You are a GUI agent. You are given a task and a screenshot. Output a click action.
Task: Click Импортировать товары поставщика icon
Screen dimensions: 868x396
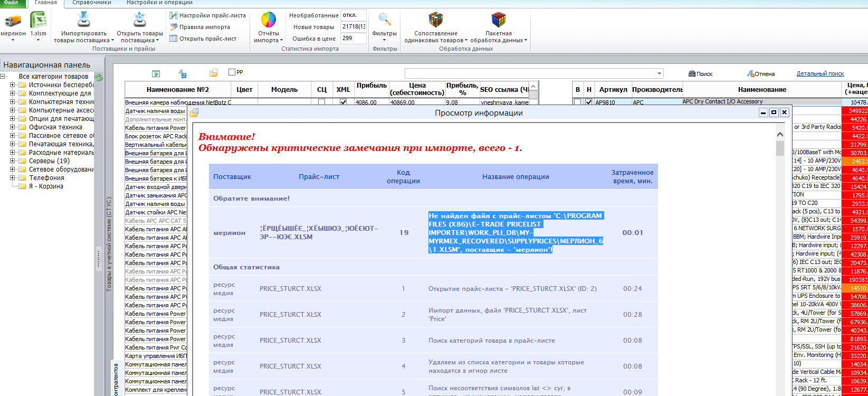(83, 20)
